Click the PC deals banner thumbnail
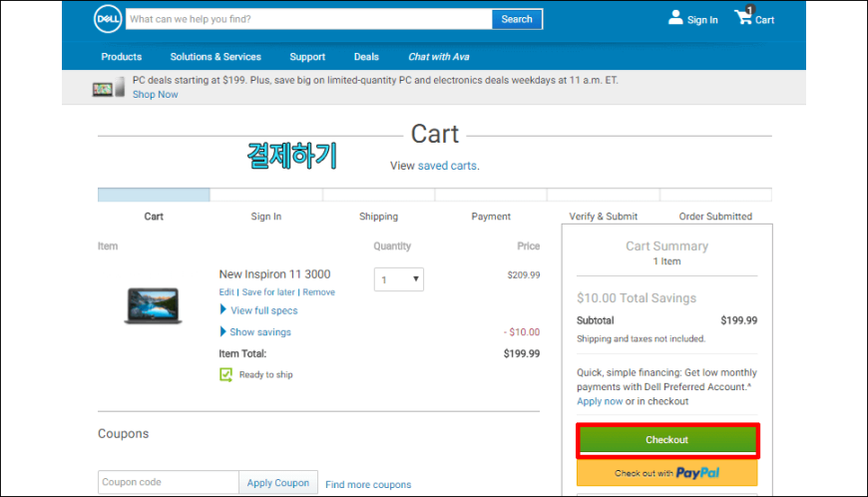The image size is (868, 497). point(109,88)
